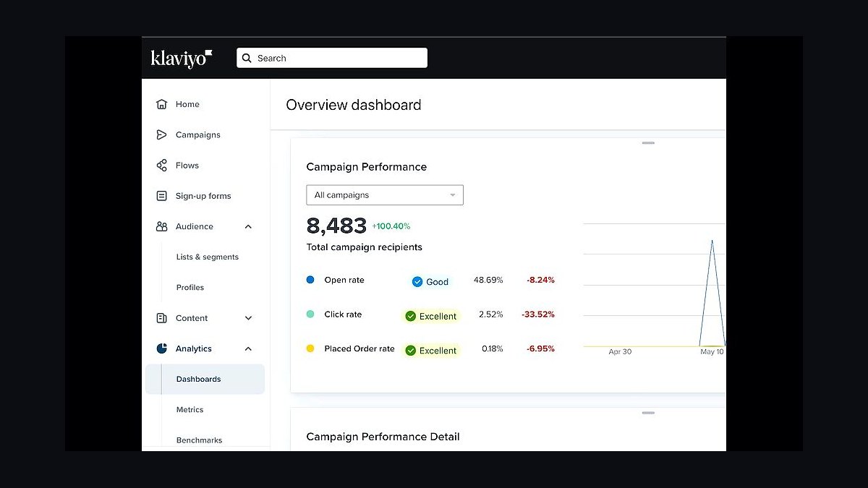Click the Home house icon
This screenshot has width=868, height=488.
click(162, 104)
